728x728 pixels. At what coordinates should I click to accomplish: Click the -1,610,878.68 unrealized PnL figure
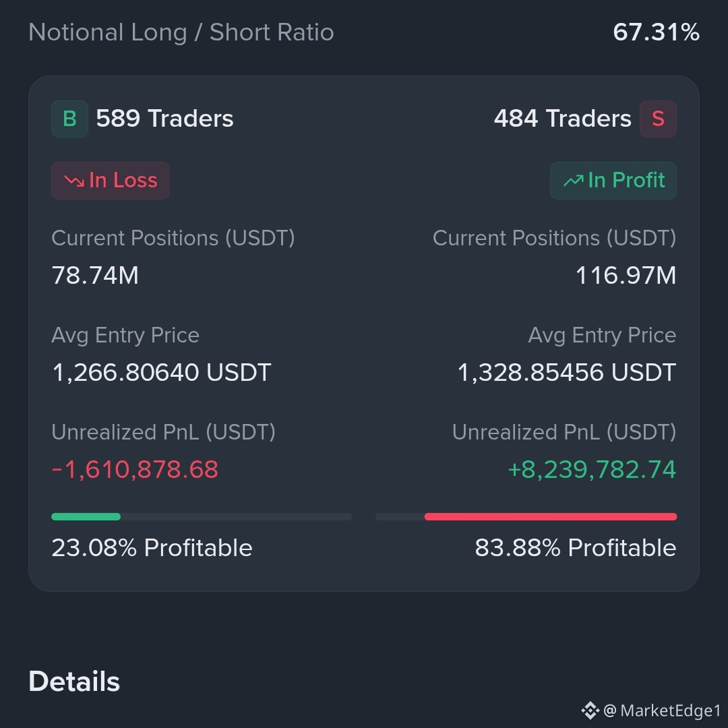coord(135,469)
